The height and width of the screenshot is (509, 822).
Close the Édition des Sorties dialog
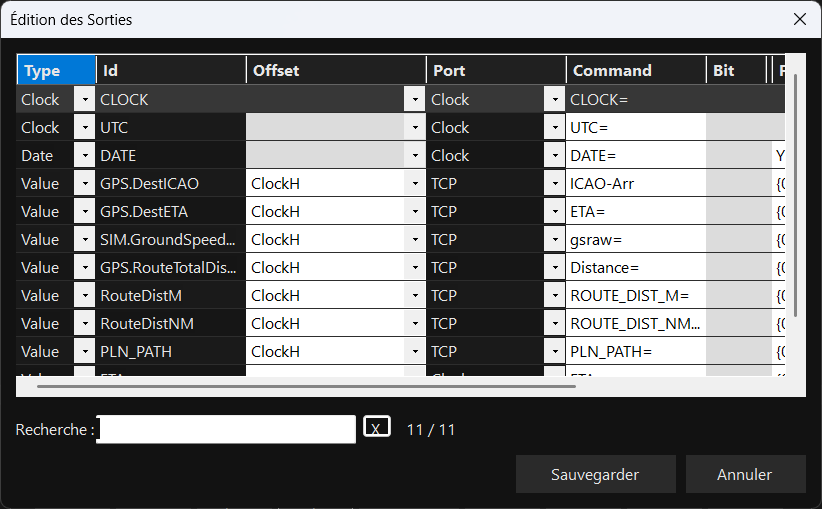[x=799, y=19]
